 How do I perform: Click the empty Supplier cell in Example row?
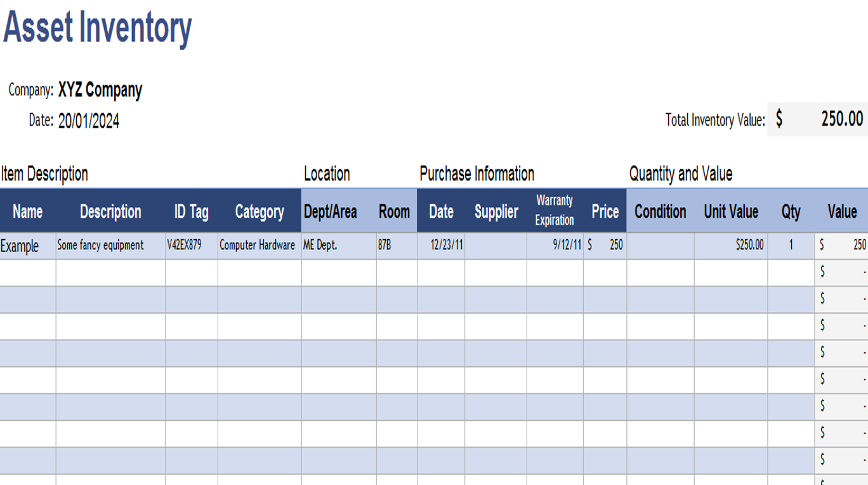pos(496,246)
